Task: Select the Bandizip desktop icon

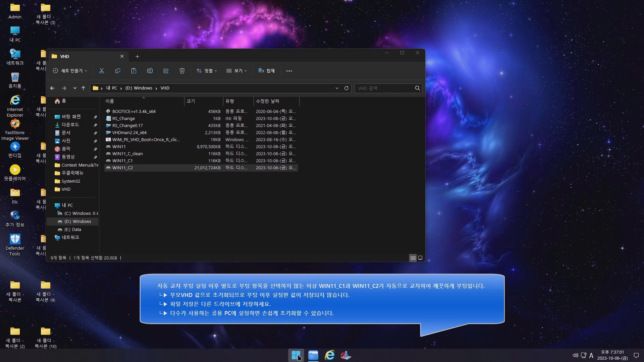Action: click(15, 150)
